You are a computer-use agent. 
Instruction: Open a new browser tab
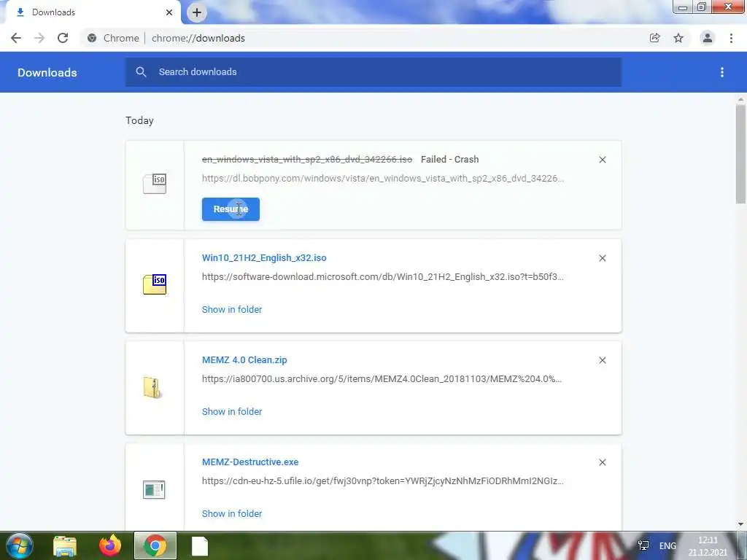tap(197, 12)
